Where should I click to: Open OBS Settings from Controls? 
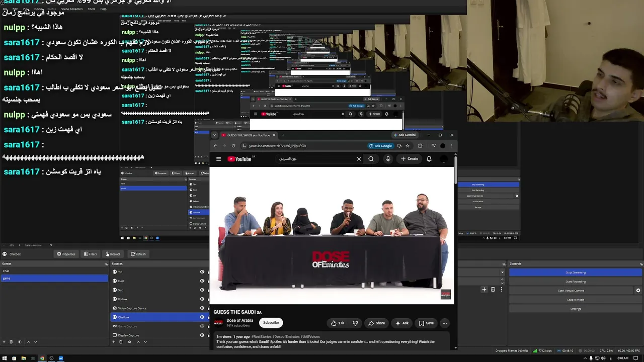576,309
